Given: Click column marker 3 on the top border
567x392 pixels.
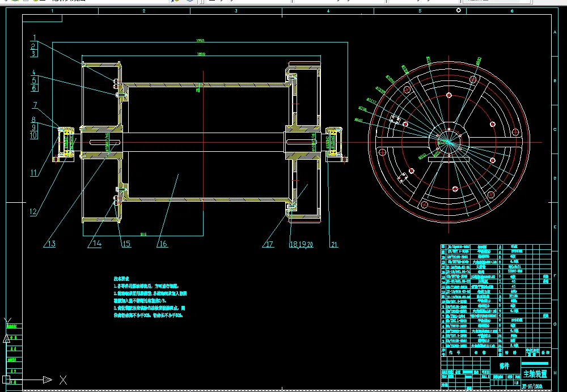Looking at the screenshot, I should point(235,11).
